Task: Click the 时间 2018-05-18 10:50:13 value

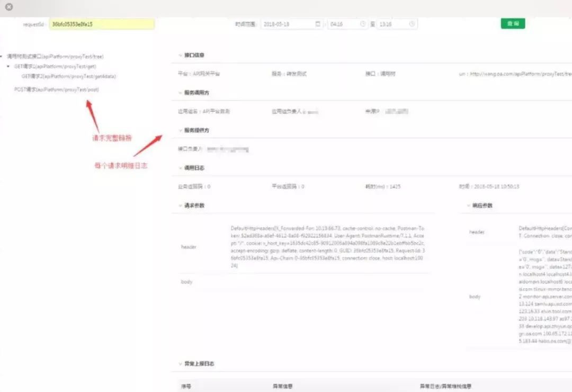Action: pyautogui.click(x=489, y=186)
